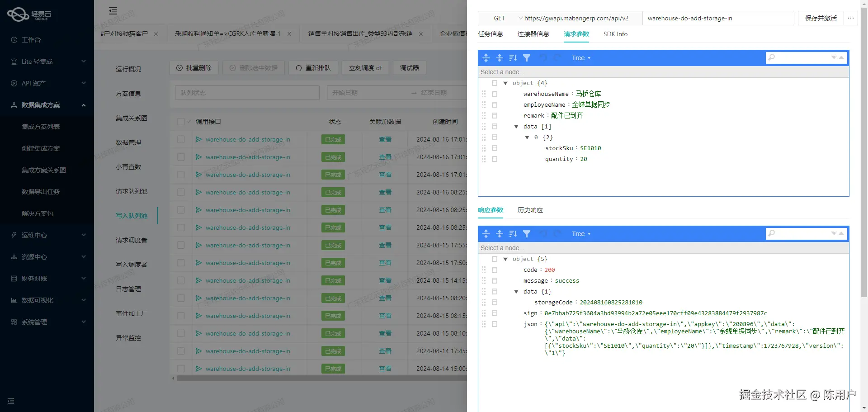Click previous-result arrow in the 请求参数 search box
The width and height of the screenshot is (868, 412).
[841, 58]
